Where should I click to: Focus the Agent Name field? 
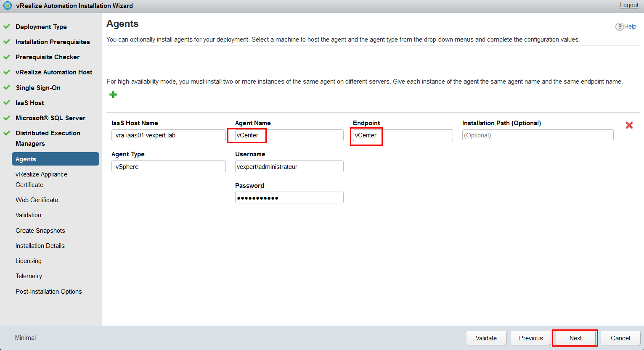click(x=289, y=135)
